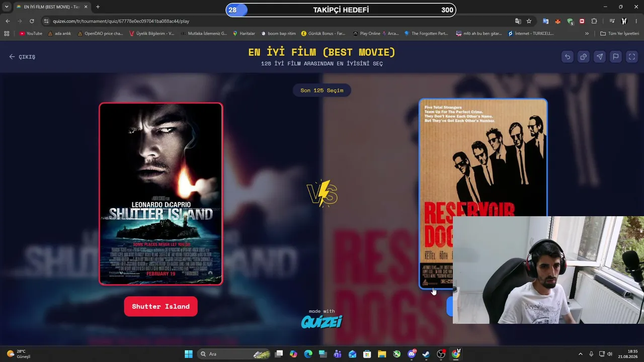Go back with the browser back arrow
Viewport: 644px width, 362px height.
[x=8, y=21]
